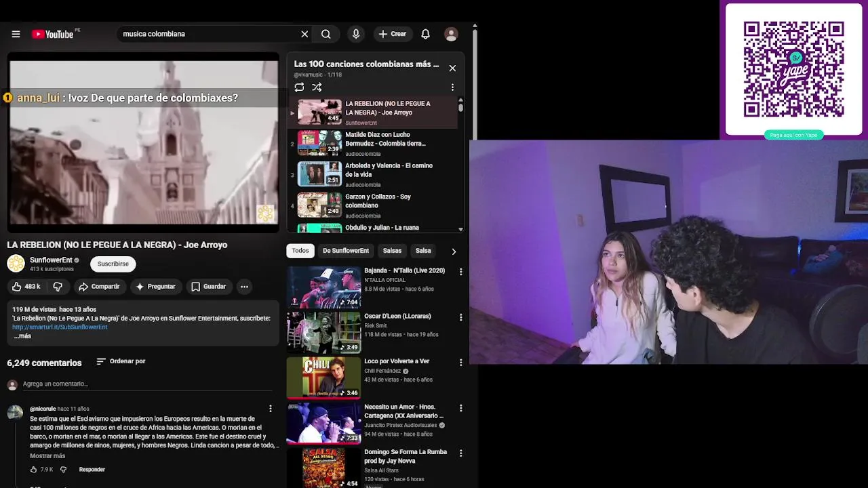This screenshot has height=488, width=868.
Task: Dislike the @nicarule comment
Action: click(64, 469)
